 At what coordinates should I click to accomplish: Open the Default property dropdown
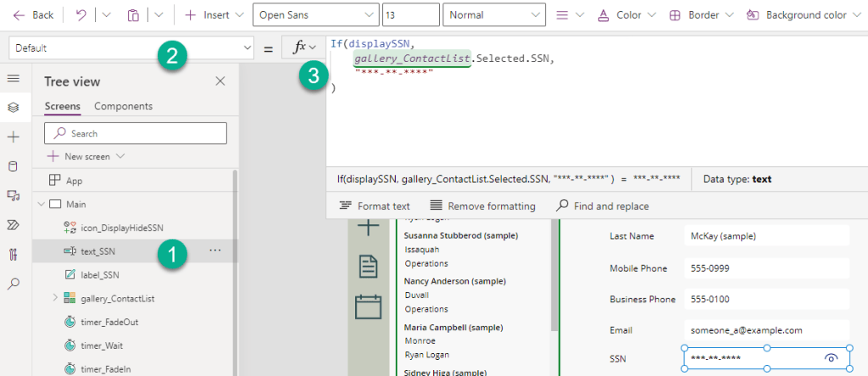click(x=131, y=48)
